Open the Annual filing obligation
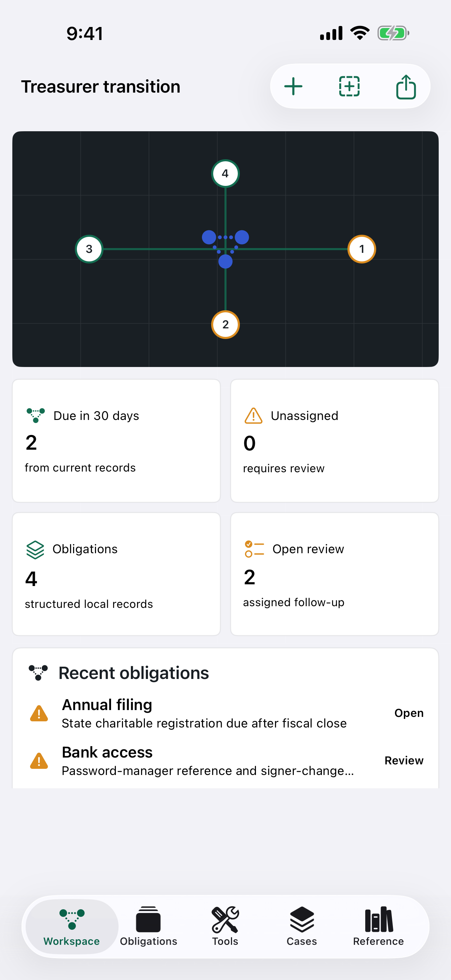 click(x=225, y=713)
